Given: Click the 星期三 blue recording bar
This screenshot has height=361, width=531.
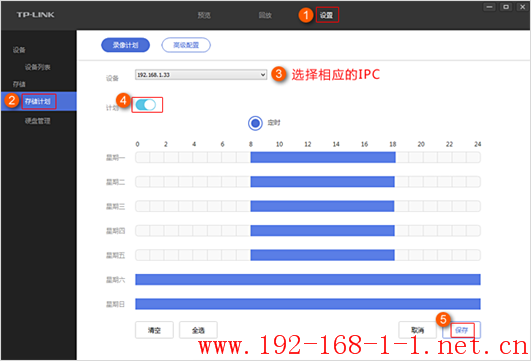Looking at the screenshot, I should [322, 206].
